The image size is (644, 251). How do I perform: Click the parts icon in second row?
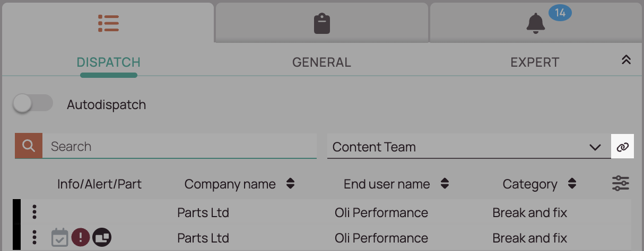102,237
